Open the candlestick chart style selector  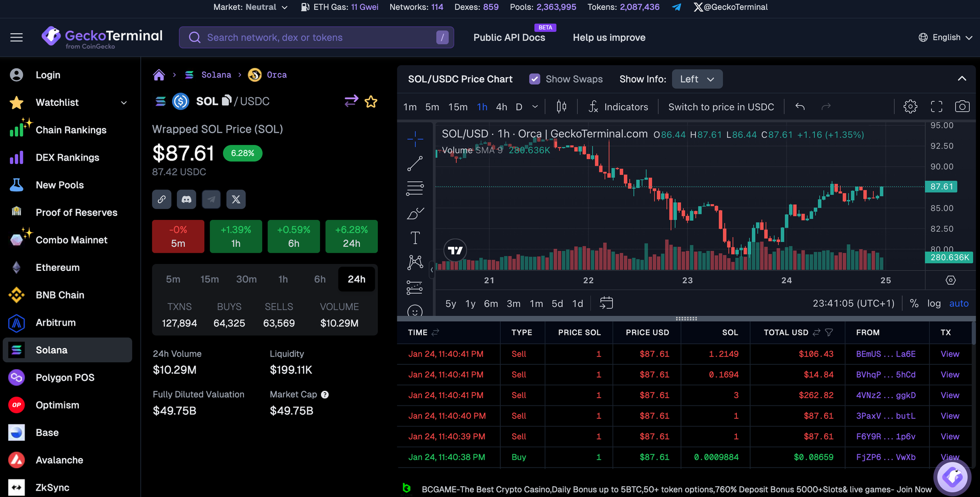point(562,107)
